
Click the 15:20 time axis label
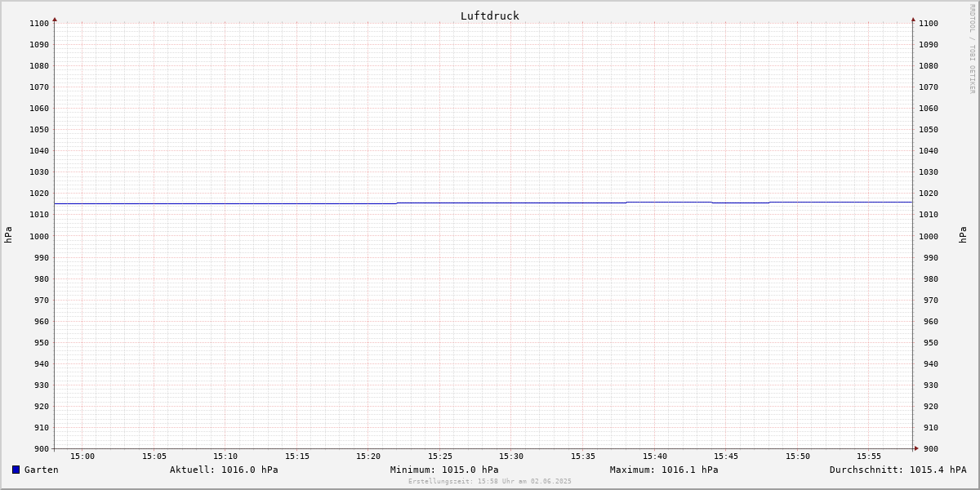click(x=368, y=457)
